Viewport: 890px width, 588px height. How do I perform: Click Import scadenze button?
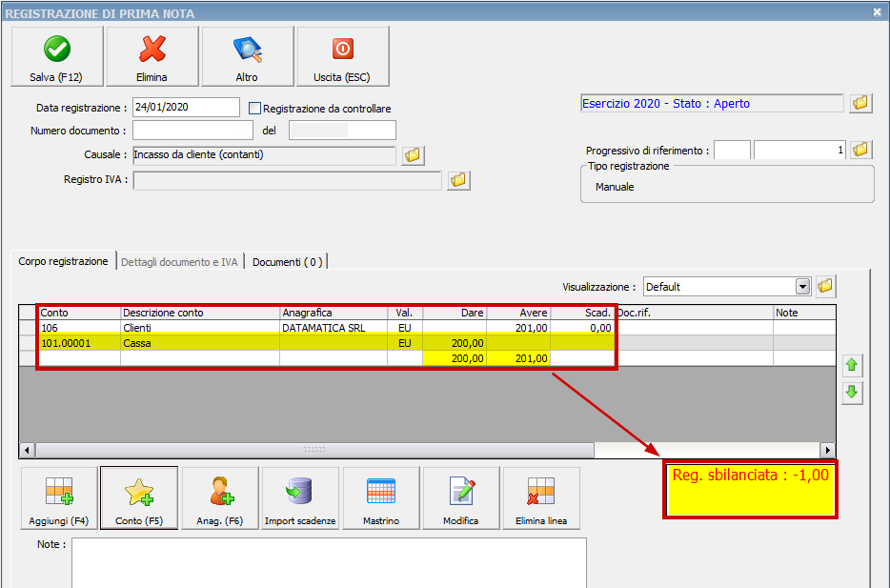pyautogui.click(x=300, y=498)
